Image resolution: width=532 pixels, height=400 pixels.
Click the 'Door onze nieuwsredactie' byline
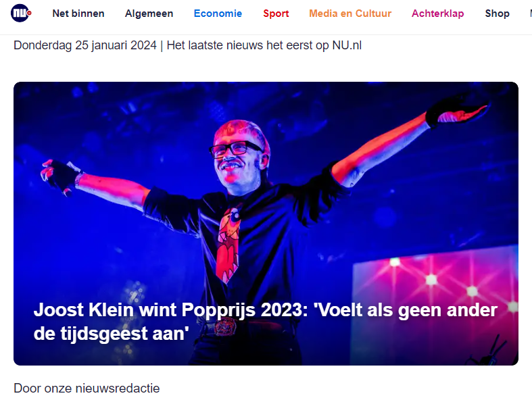(x=87, y=388)
